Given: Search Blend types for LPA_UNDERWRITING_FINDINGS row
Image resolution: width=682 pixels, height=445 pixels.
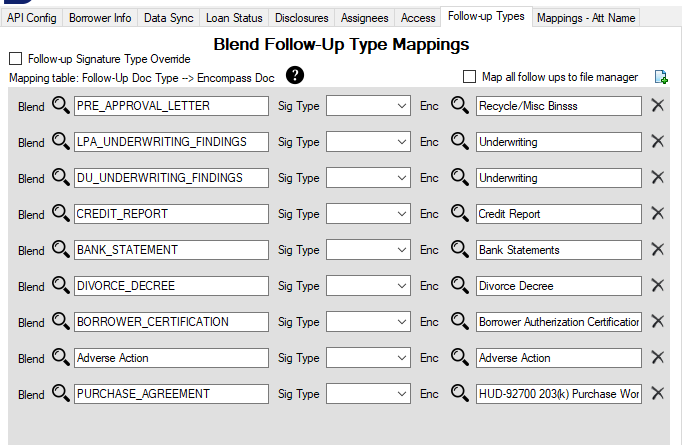Looking at the screenshot, I should pyautogui.click(x=60, y=141).
